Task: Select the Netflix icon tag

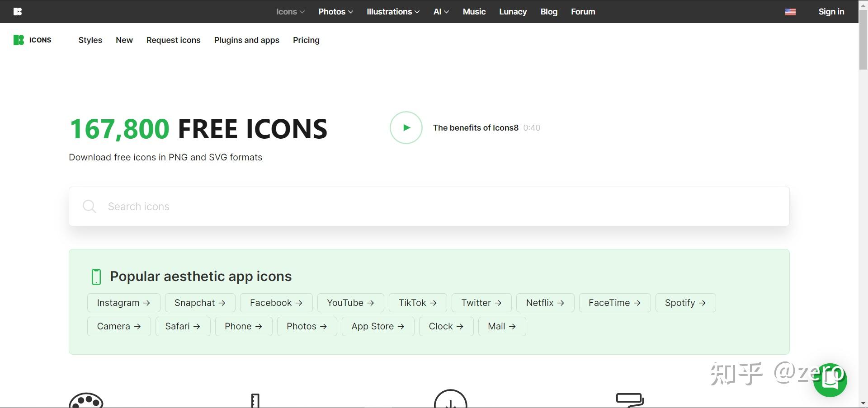Action: click(x=545, y=303)
